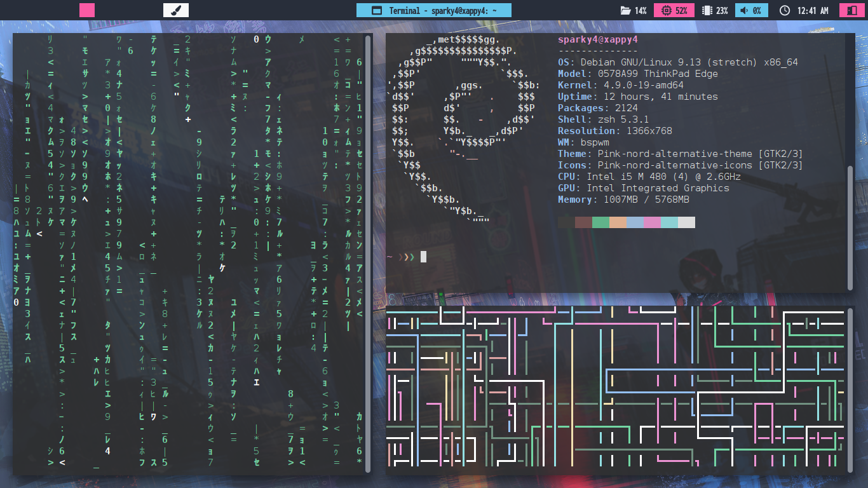The height and width of the screenshot is (488, 868).
Task: Toggle the volume speaker showing 0%
Action: click(743, 11)
